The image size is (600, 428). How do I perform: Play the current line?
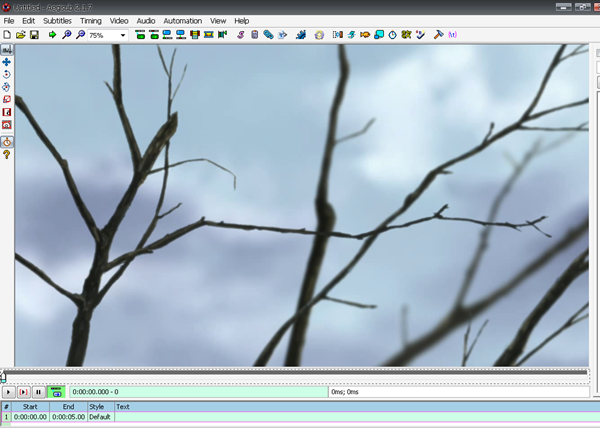tap(23, 392)
